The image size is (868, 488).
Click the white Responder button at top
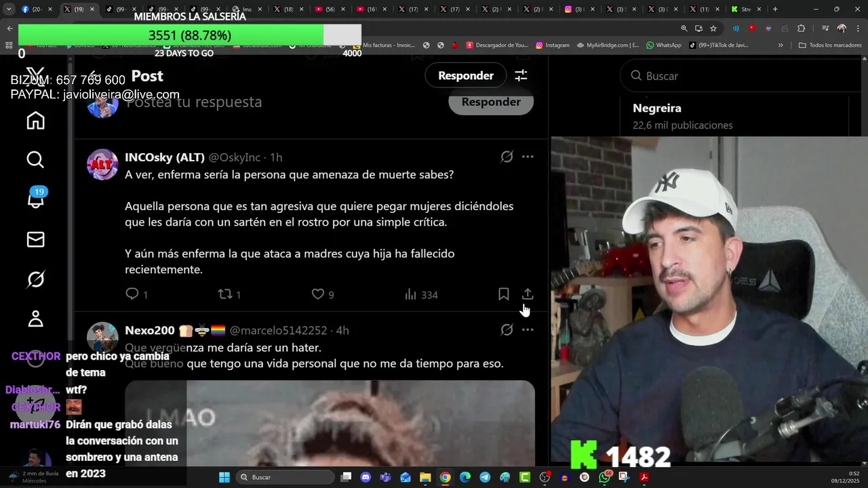pos(466,76)
